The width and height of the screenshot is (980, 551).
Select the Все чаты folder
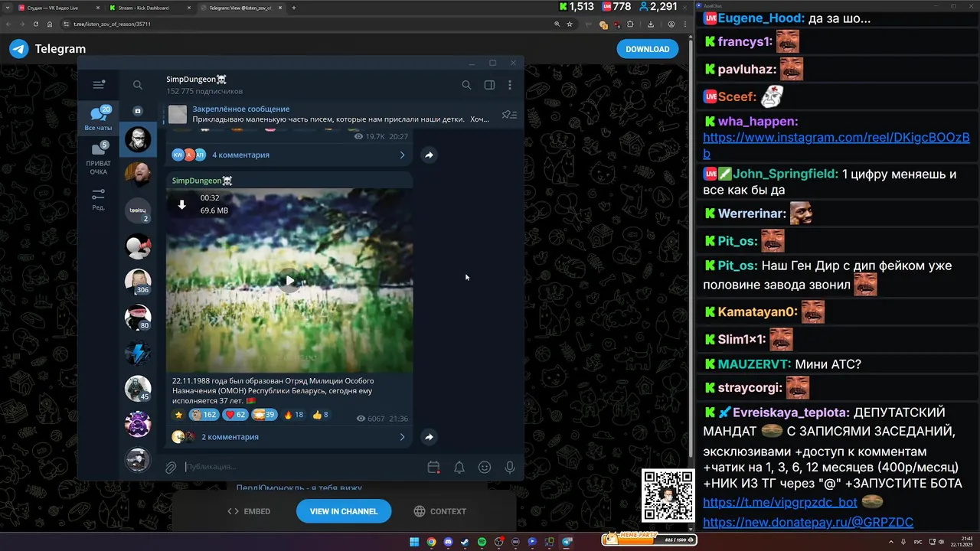[x=98, y=119]
